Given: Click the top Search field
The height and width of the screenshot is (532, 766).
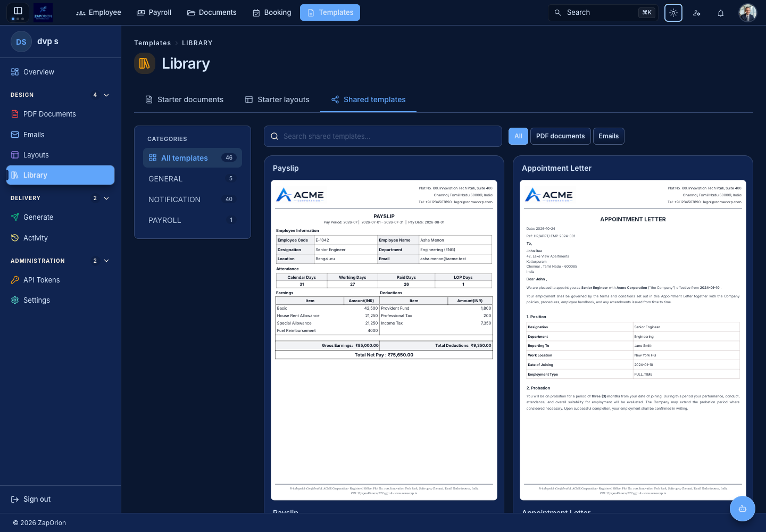Looking at the screenshot, I should [603, 12].
